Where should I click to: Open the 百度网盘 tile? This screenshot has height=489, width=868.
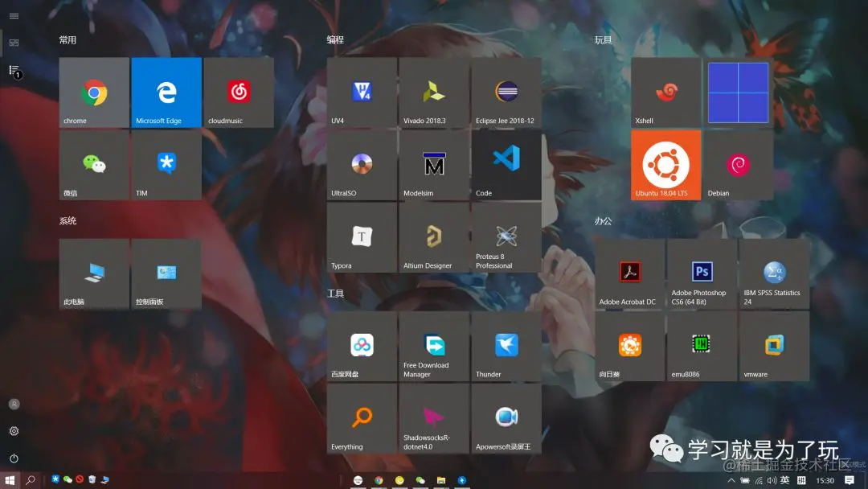pyautogui.click(x=362, y=346)
